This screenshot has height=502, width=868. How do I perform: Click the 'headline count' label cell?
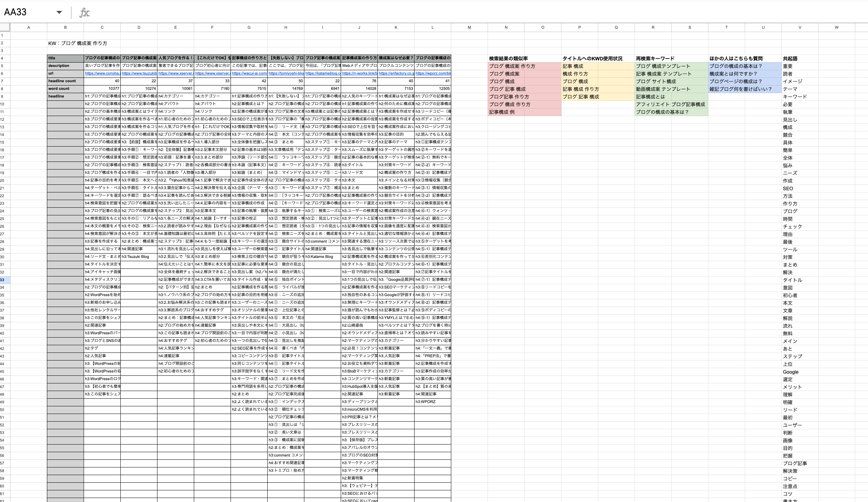point(65,81)
